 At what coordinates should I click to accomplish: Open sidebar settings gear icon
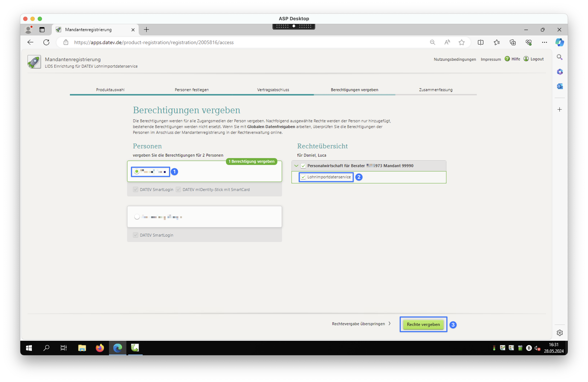(x=560, y=333)
